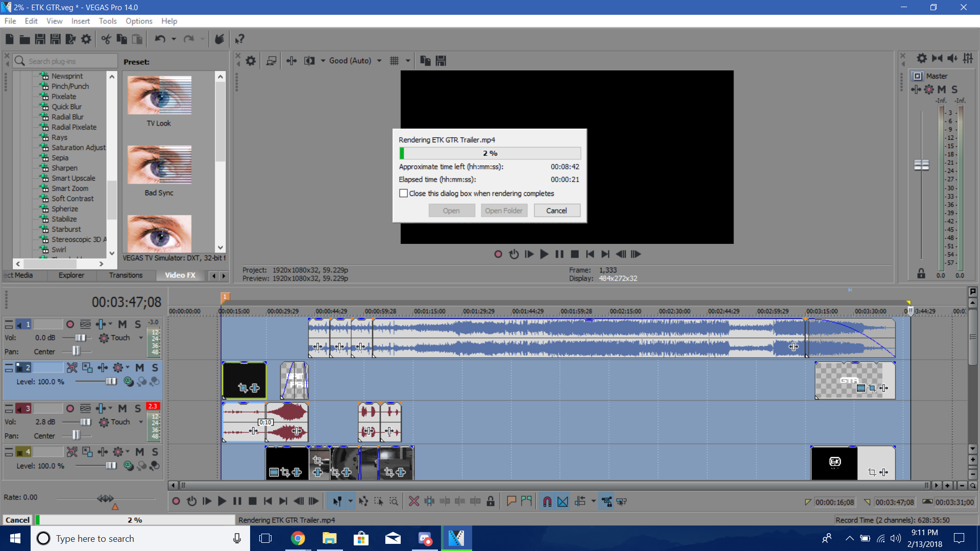Toggle Mute M on audio track 1
The height and width of the screenshot is (551, 980).
pyautogui.click(x=122, y=324)
